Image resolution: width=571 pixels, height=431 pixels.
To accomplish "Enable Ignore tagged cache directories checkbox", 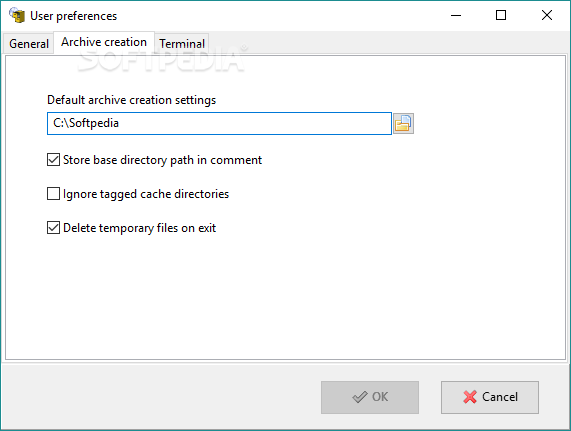I will coord(54,194).
